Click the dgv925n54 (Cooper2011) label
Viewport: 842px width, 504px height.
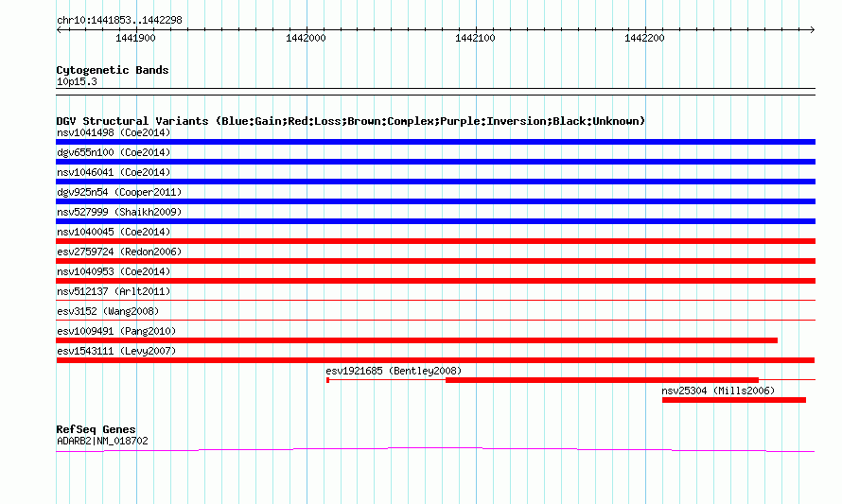119,192
